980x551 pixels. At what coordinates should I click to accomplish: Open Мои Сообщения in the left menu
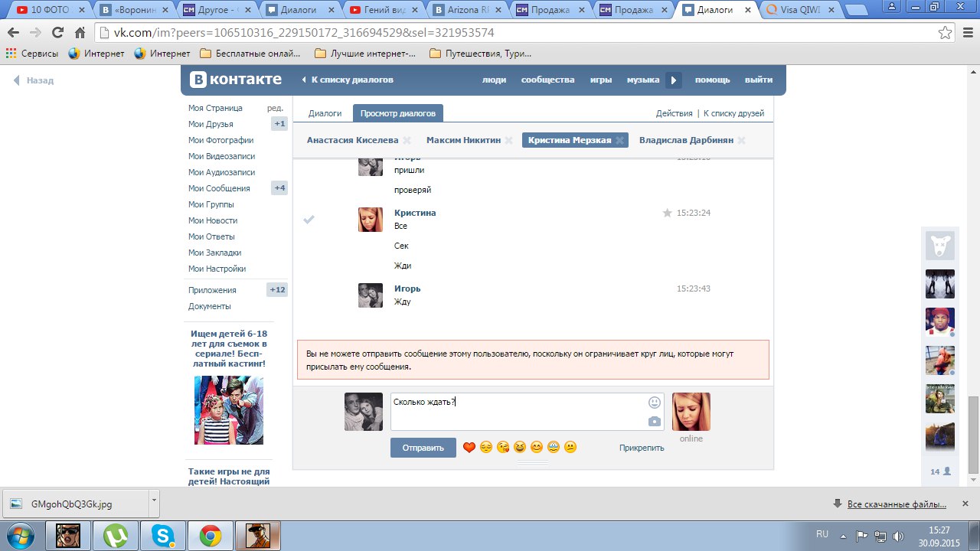(219, 188)
